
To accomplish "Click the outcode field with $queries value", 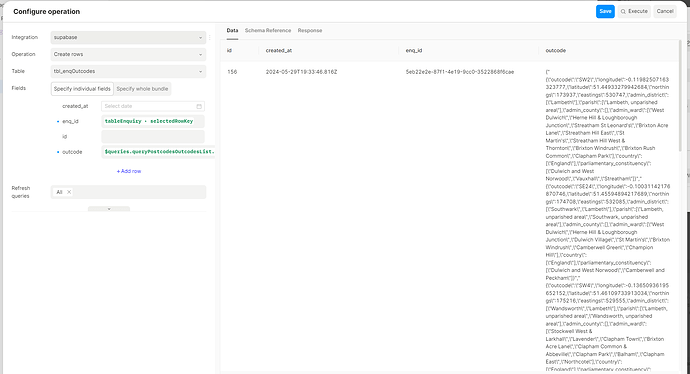I will (158, 152).
